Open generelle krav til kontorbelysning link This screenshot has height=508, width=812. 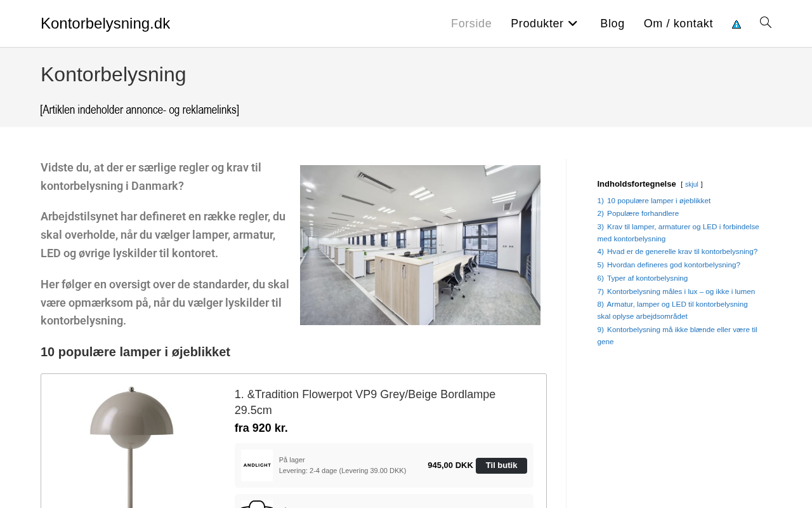678,251
